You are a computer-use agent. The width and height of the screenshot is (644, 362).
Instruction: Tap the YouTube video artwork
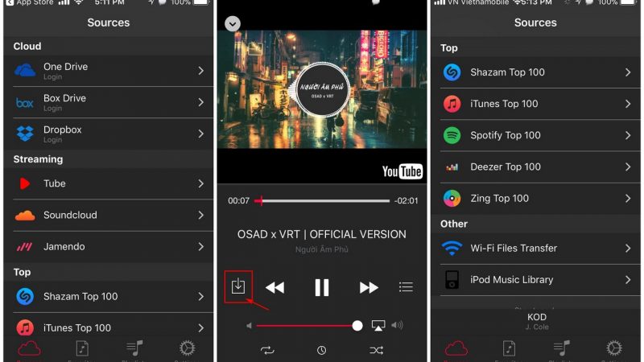322,89
